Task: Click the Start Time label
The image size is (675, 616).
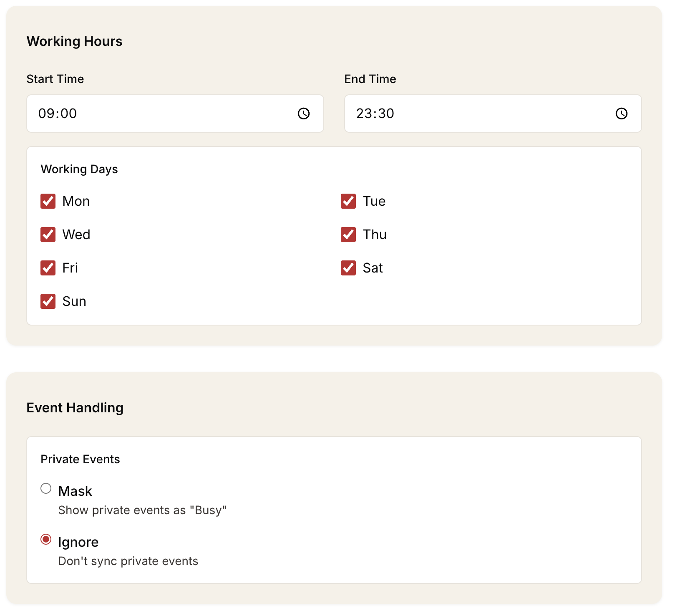Action: (x=55, y=78)
